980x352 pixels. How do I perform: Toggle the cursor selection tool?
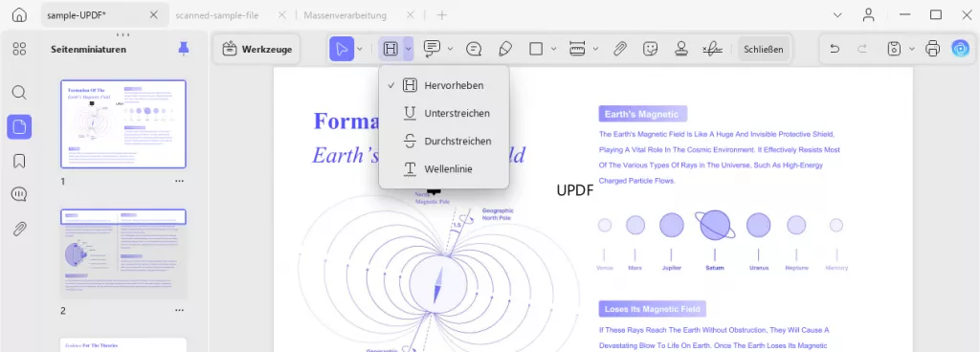[x=342, y=49]
